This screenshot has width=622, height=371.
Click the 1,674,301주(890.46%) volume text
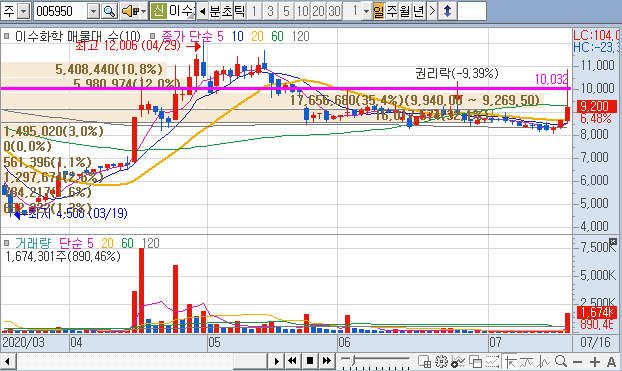pyautogui.click(x=63, y=256)
